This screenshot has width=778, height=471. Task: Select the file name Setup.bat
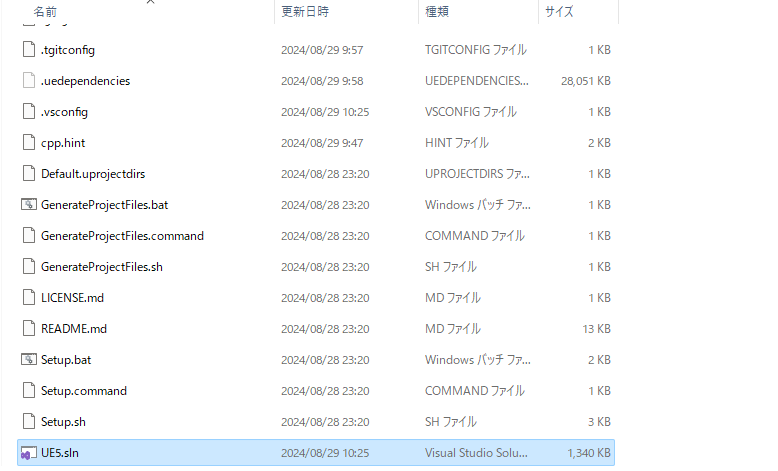pyautogui.click(x=66, y=360)
